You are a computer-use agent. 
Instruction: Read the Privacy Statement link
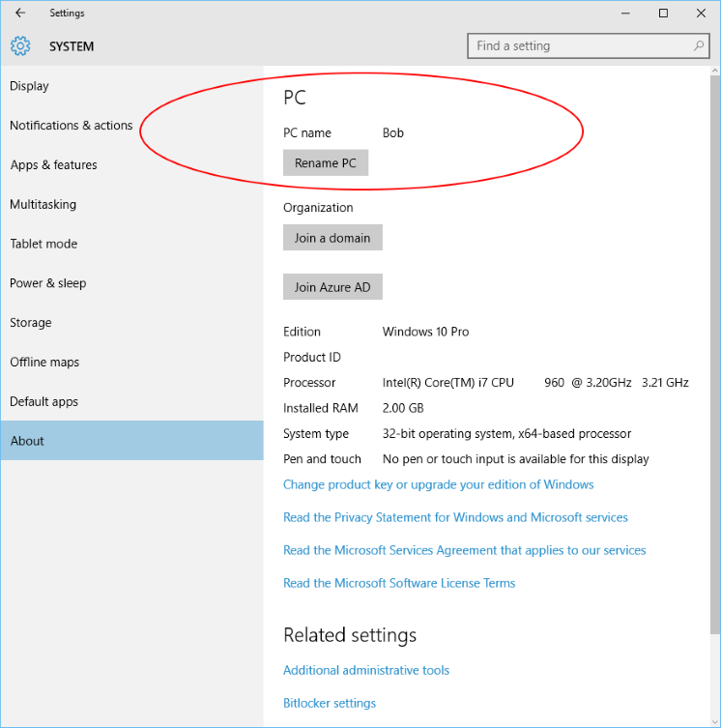pyautogui.click(x=455, y=517)
